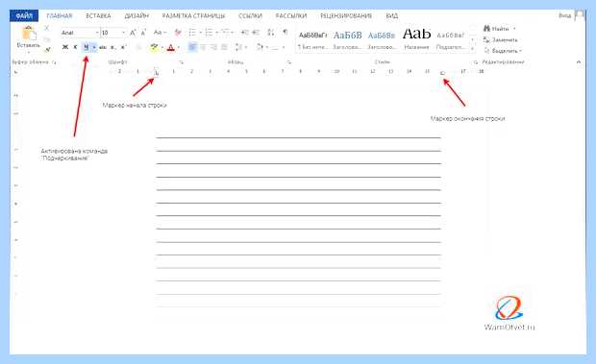Click the Align Right icon
The height and width of the screenshot is (364, 596).
[213, 47]
